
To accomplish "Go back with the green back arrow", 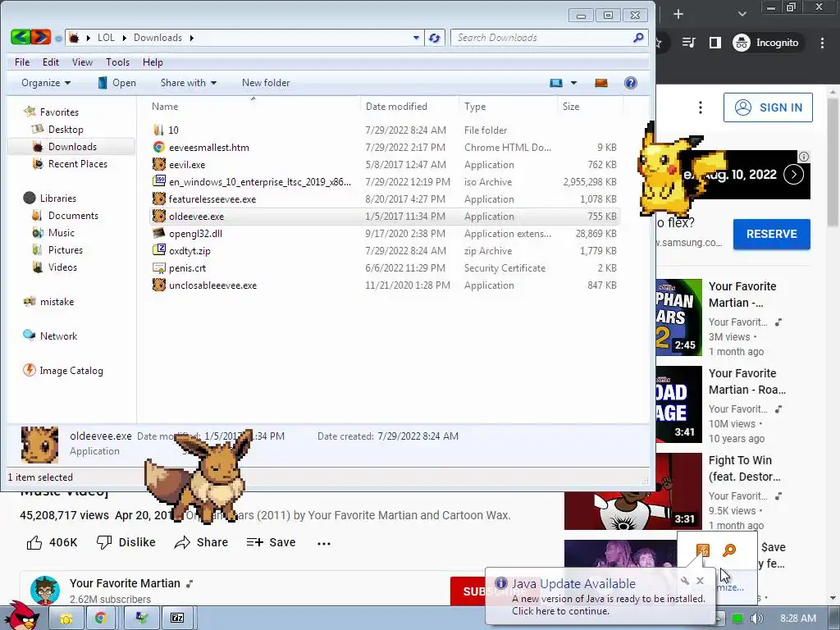I will 21,37.
